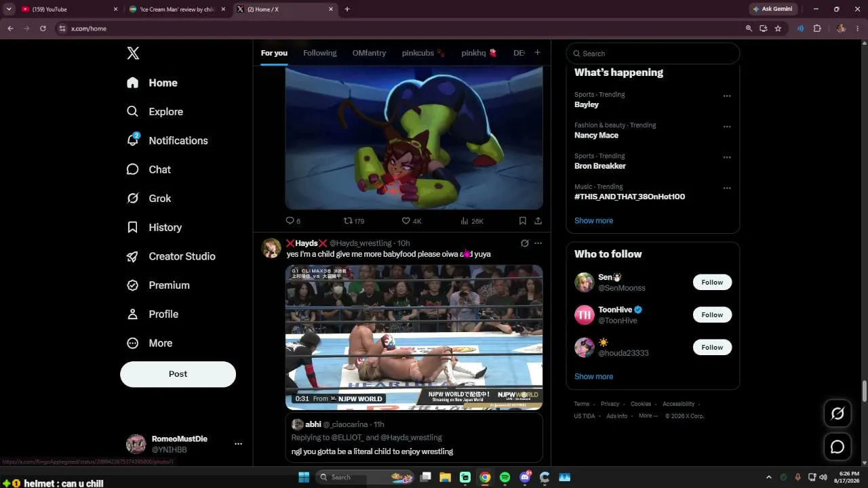Open account menu for RomeoMustDie

238,444
